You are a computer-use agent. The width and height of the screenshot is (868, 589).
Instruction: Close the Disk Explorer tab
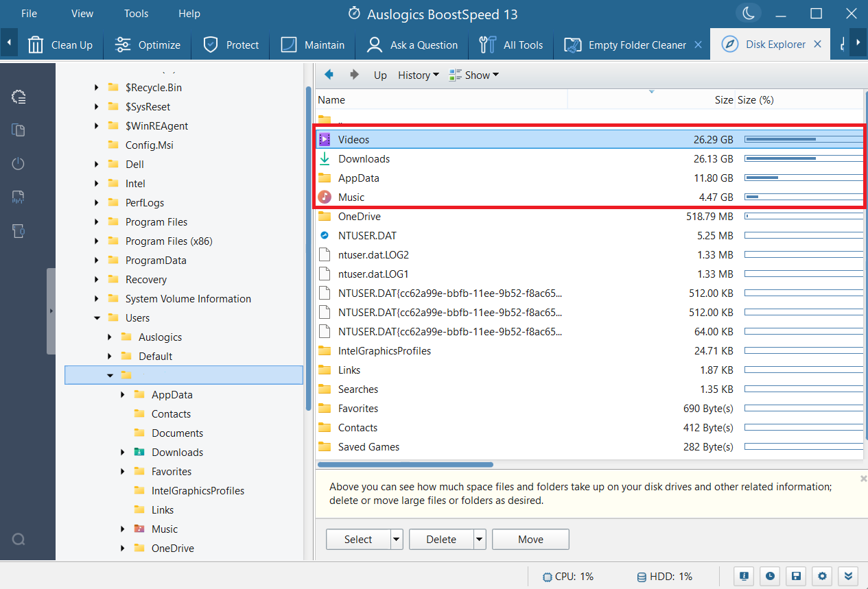tap(817, 44)
